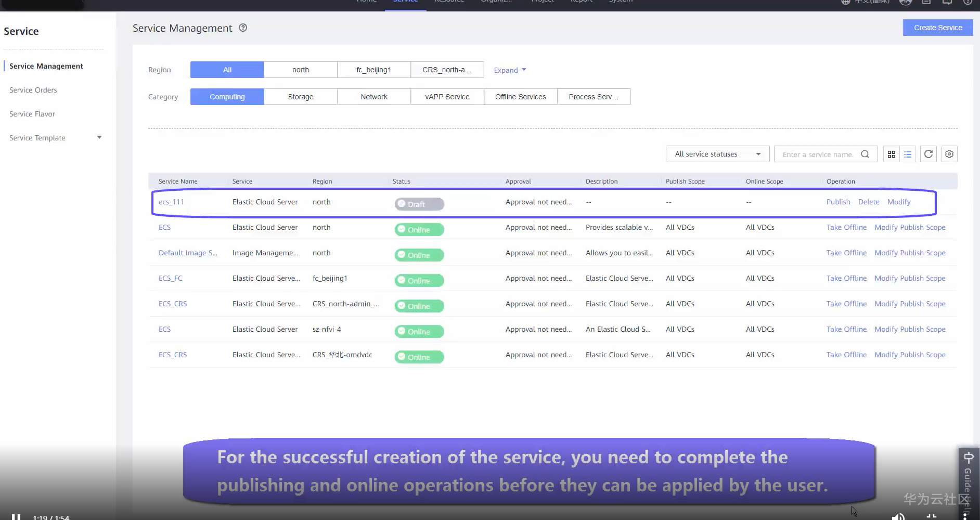
Task: Modify publish scope of Default Image
Action: click(x=910, y=253)
